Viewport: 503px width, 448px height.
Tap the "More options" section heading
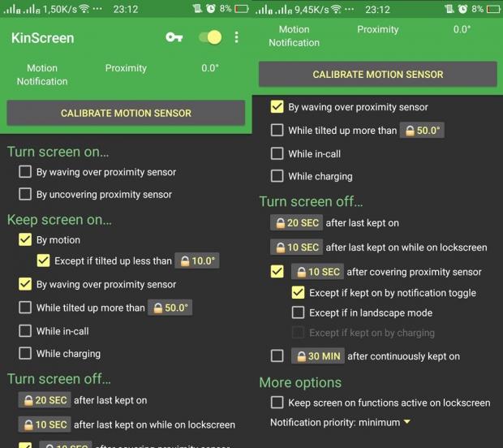[x=300, y=382]
